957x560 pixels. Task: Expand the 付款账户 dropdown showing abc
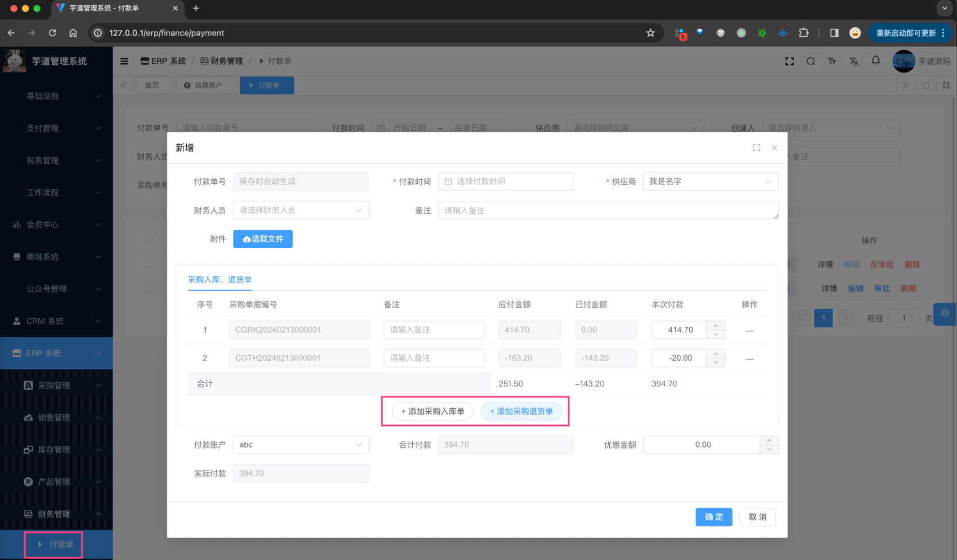[301, 445]
